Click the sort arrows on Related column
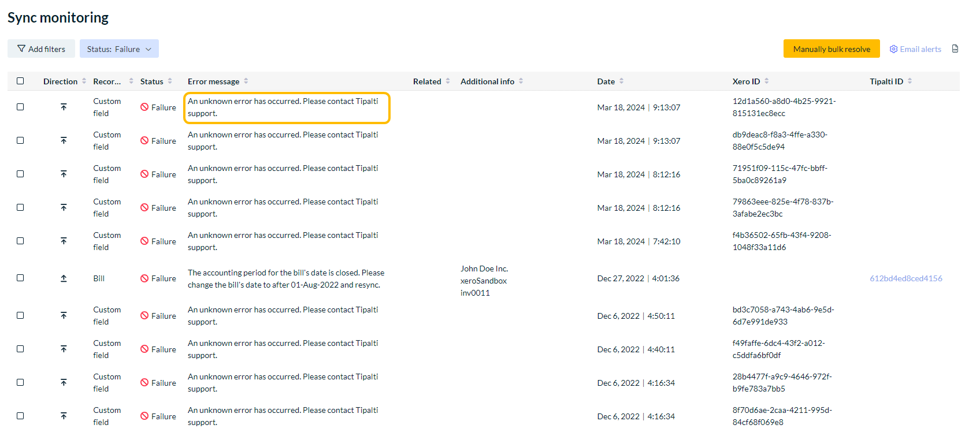 pos(448,81)
